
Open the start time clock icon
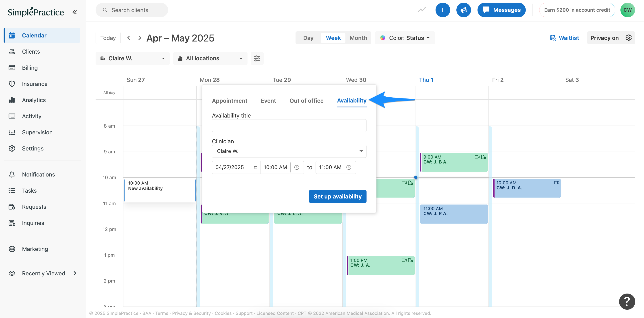pos(296,167)
